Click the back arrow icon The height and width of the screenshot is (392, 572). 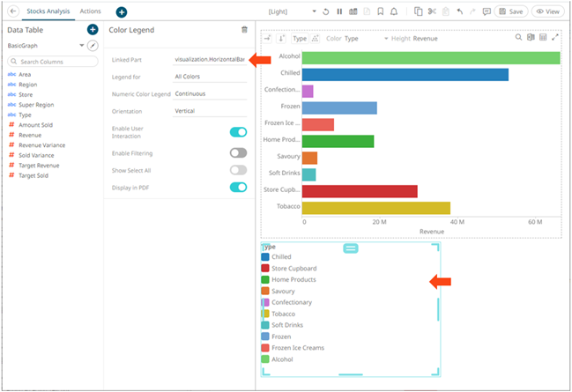click(12, 11)
